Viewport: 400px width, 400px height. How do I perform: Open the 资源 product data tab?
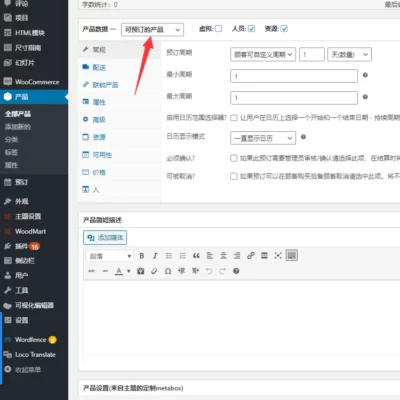tap(119, 137)
